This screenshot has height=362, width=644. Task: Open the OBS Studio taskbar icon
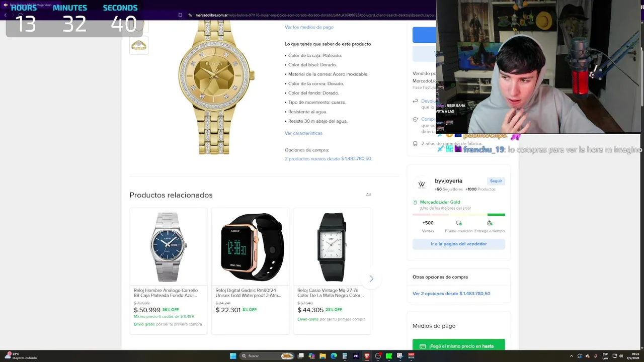point(378,356)
